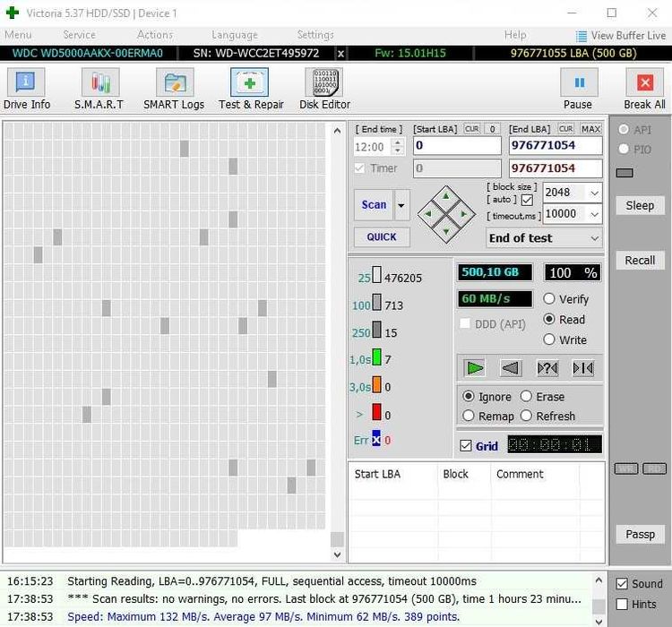
Task: Click the End time spinner arrows
Action: point(398,147)
